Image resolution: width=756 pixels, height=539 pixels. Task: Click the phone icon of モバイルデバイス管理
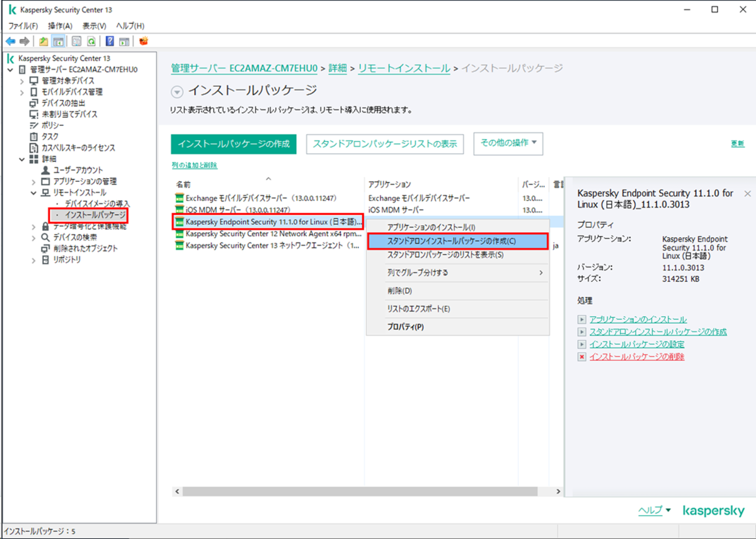pos(34,92)
